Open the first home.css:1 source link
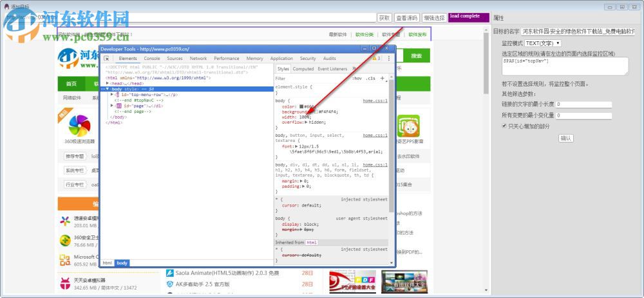644x298 pixels. pyautogui.click(x=375, y=101)
